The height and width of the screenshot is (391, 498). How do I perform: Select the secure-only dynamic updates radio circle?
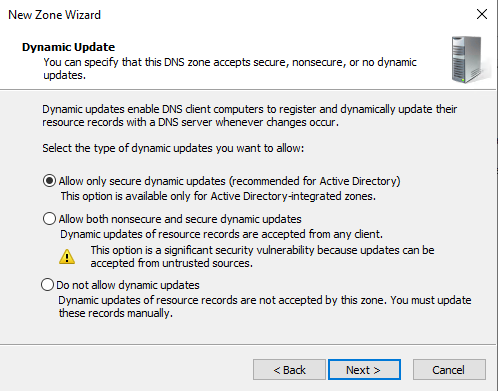49,181
